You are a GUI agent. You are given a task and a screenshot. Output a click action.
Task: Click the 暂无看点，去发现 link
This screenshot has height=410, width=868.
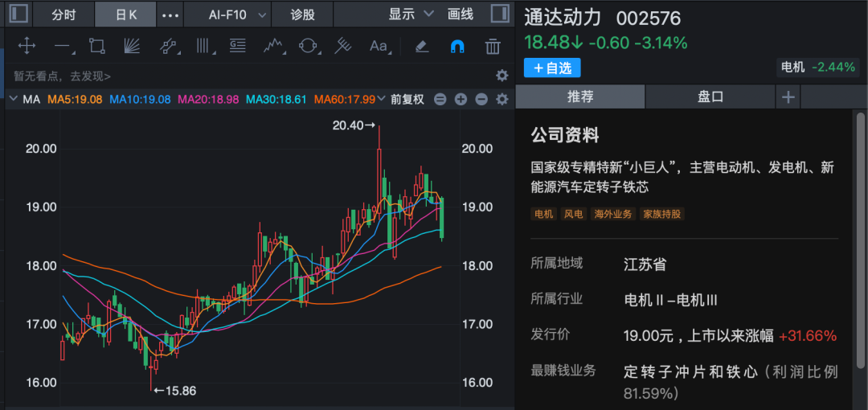[x=63, y=76]
